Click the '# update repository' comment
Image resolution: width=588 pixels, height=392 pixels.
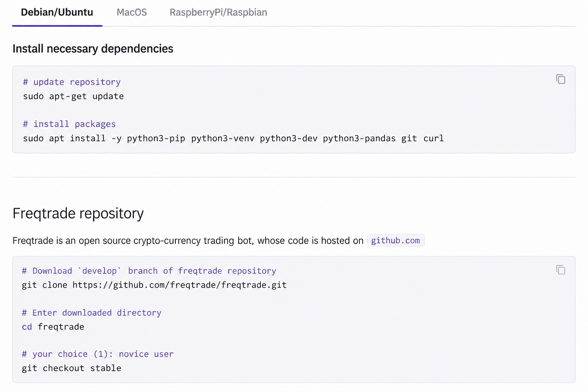[72, 82]
